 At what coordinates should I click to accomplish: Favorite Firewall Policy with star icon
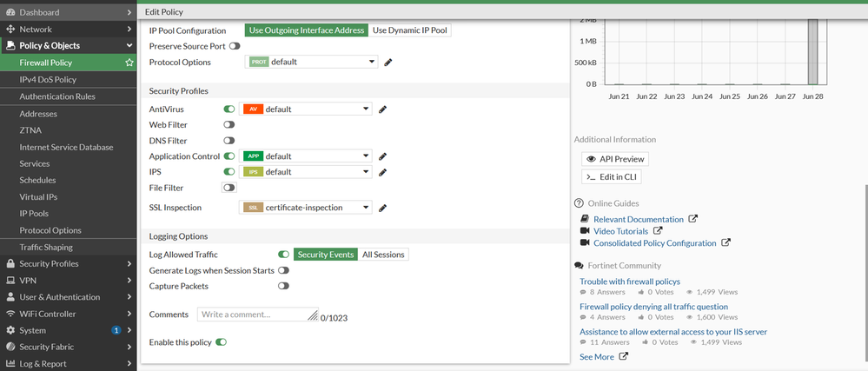pos(129,63)
